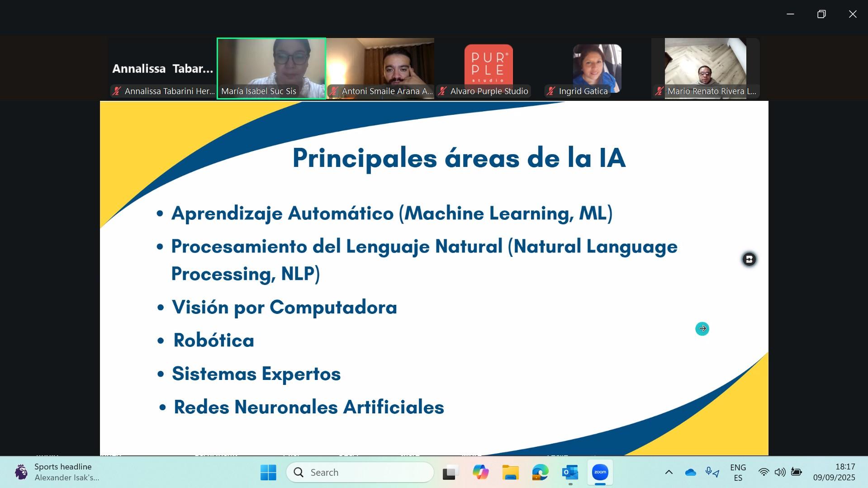Open ENG ES language switcher
This screenshot has height=488, width=868.
click(738, 473)
